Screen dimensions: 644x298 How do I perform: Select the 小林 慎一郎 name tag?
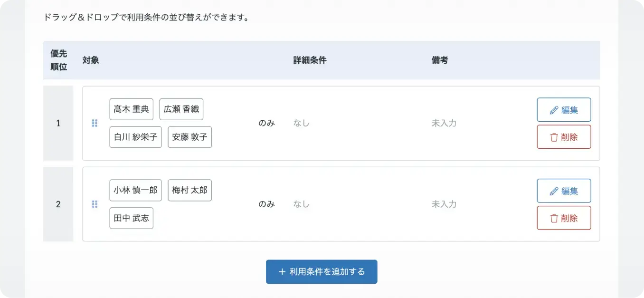point(136,190)
